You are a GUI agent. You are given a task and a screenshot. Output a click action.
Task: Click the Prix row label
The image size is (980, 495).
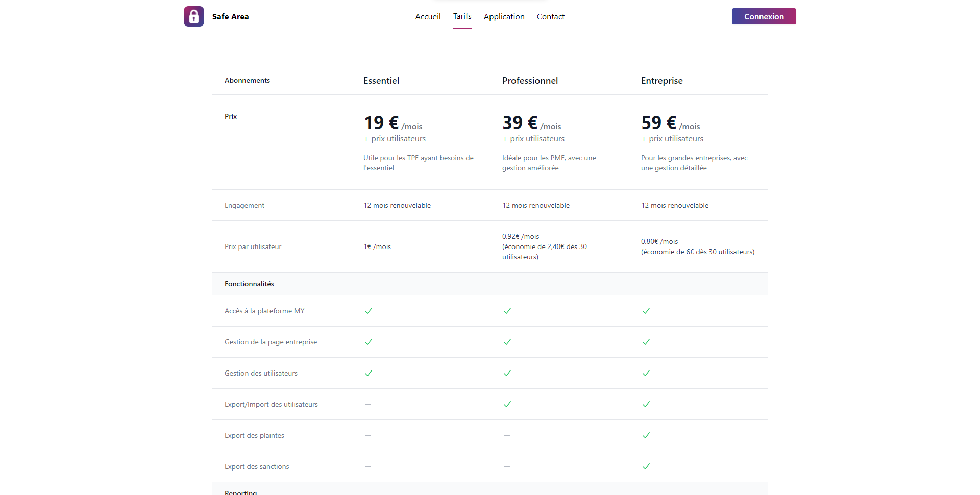click(x=231, y=116)
